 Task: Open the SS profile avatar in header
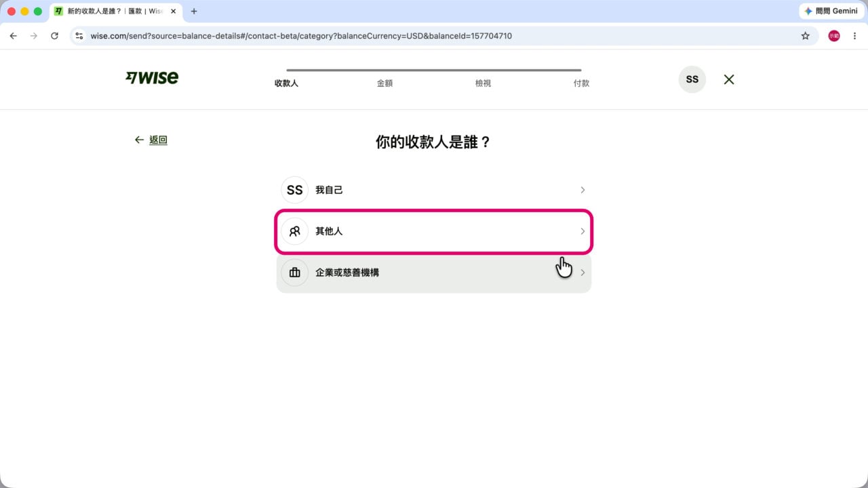692,79
